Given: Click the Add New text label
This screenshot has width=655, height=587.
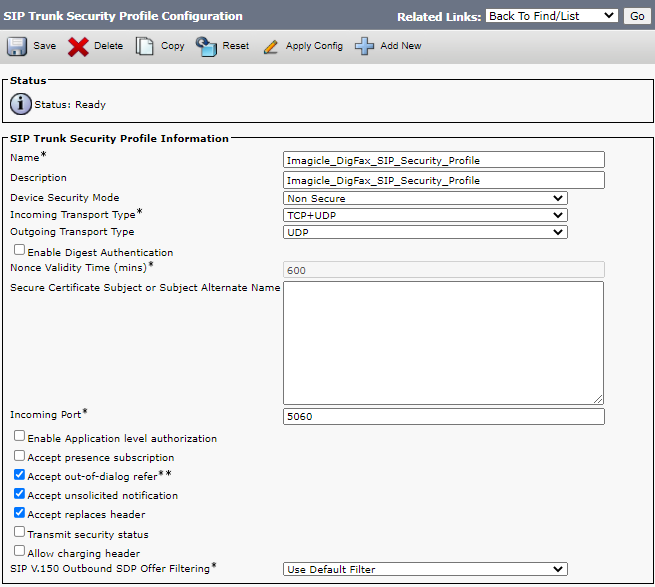Looking at the screenshot, I should (x=401, y=46).
